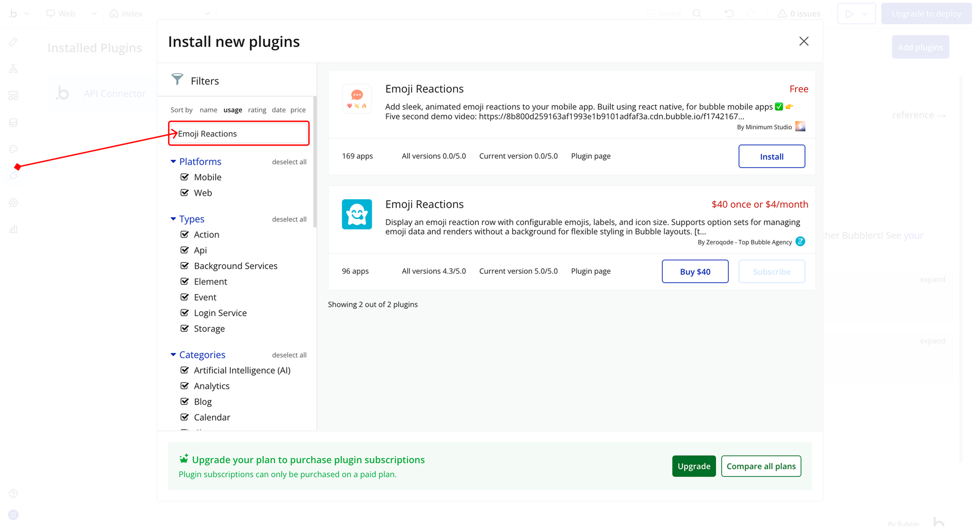Image resolution: width=980 pixels, height=532 pixels.
Task: Click the Emoji Reactions search field
Action: click(x=239, y=134)
